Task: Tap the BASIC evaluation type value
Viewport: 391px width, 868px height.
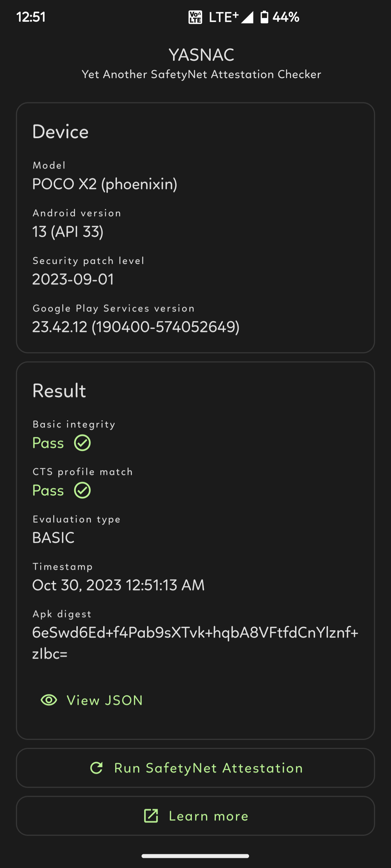Action: pyautogui.click(x=54, y=538)
